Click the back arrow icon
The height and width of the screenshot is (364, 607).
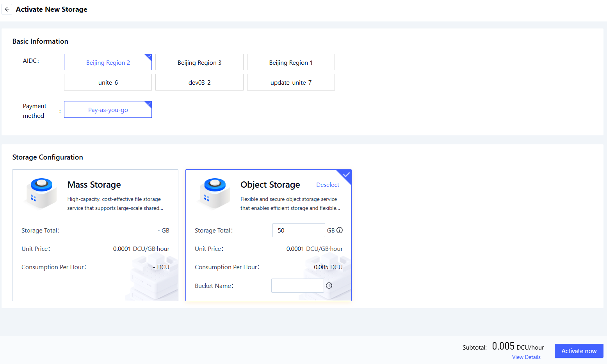7,9
